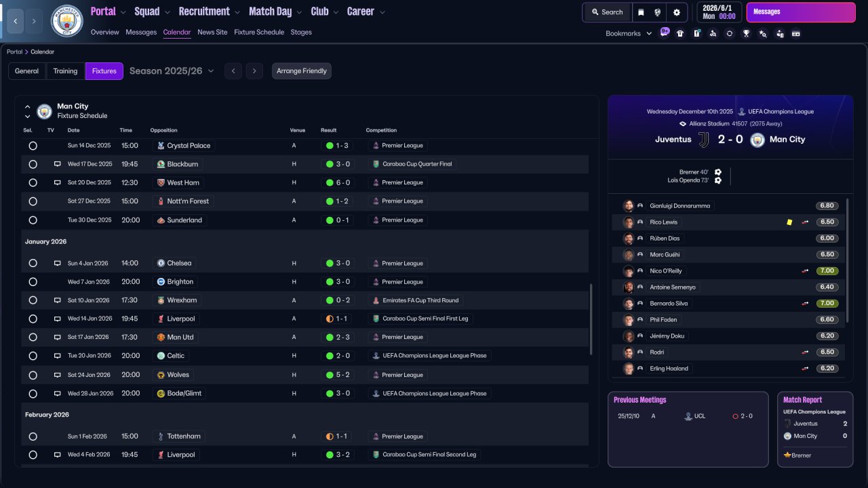Click the Chelsea badge in the fixture list

pos(161,263)
